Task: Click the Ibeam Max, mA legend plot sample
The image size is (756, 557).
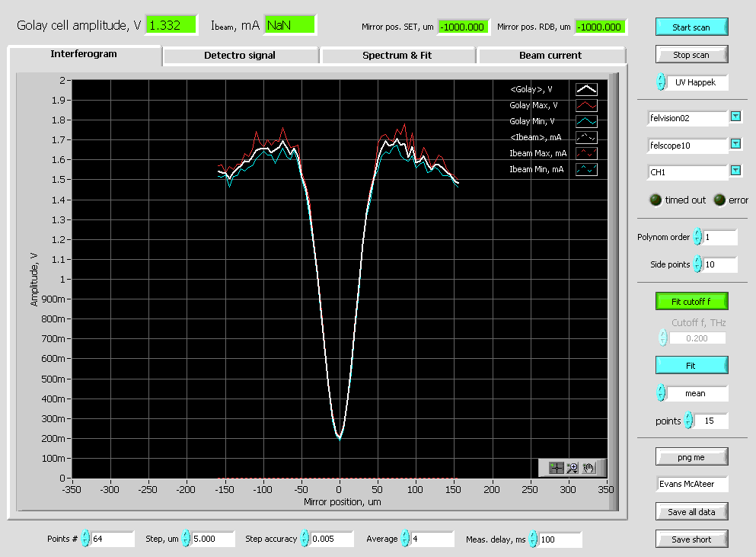Action: point(586,153)
